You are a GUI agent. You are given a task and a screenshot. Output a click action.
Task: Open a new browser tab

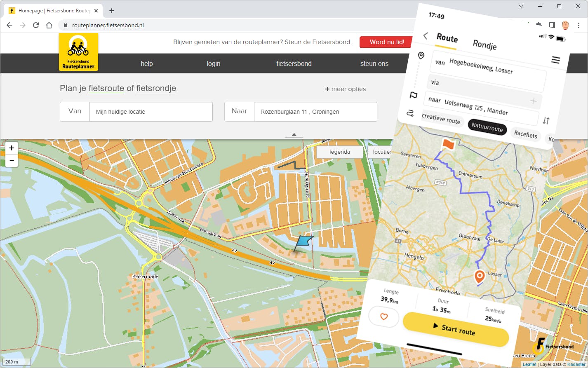pos(112,11)
